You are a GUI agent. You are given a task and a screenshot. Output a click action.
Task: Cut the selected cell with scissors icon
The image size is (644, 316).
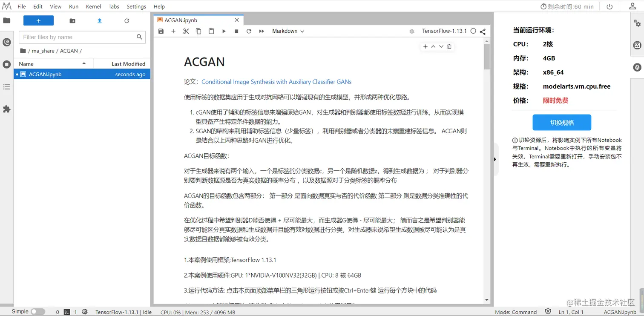[186, 31]
